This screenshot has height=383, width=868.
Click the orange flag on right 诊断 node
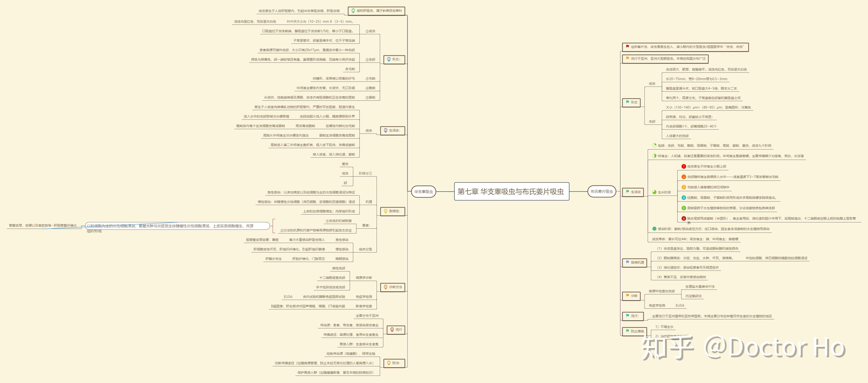click(628, 296)
